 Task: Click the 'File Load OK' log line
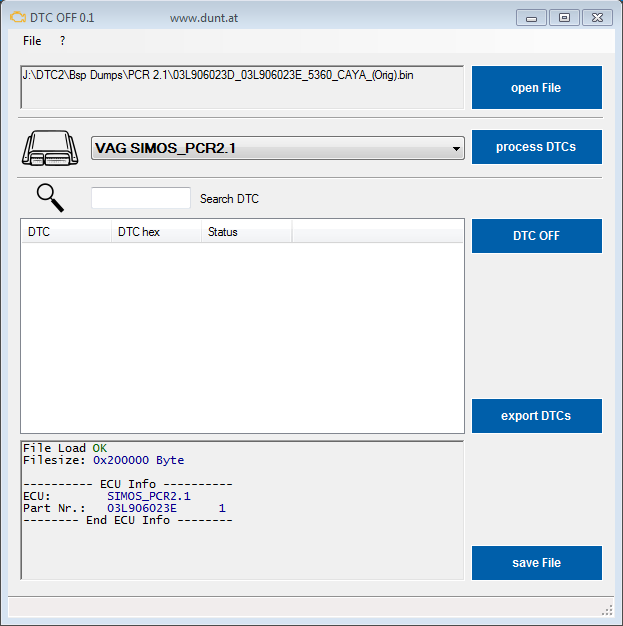[x=65, y=448]
